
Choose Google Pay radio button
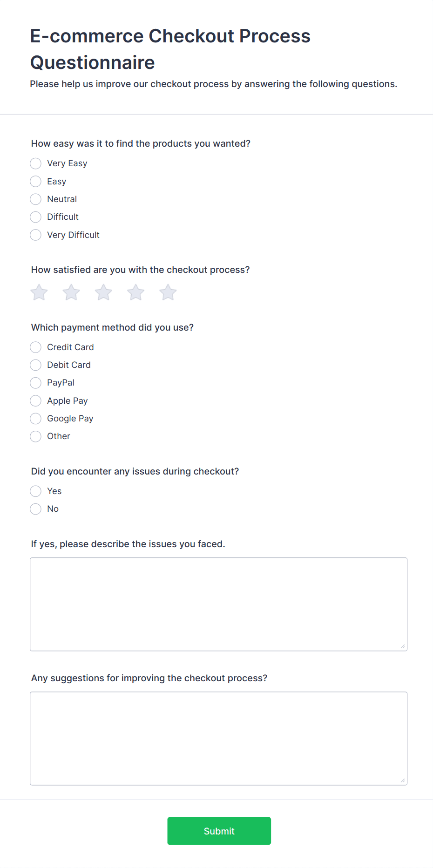coord(36,419)
